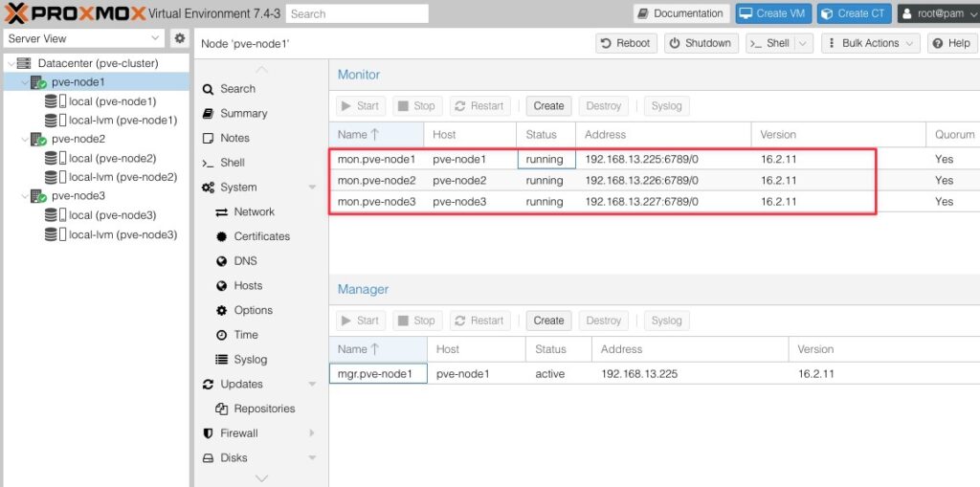Click the Options gear icon

coord(221,311)
